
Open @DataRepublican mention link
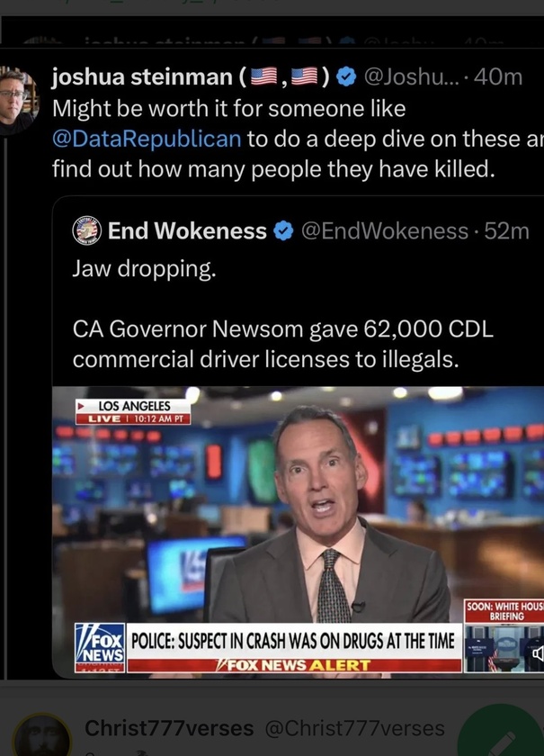pyautogui.click(x=147, y=139)
